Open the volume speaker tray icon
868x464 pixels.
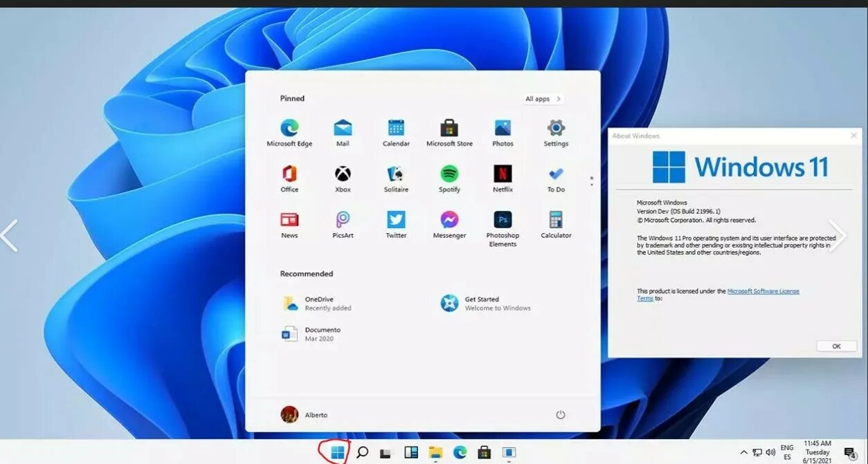(770, 452)
